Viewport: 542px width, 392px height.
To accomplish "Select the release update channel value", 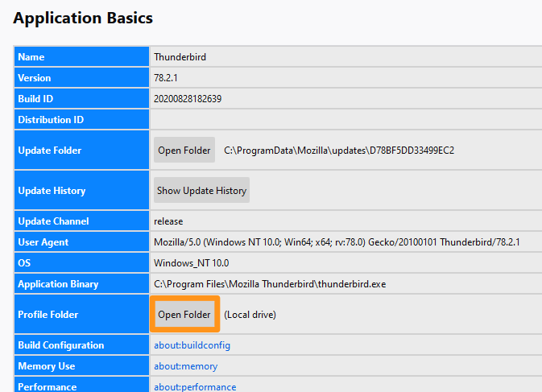I will click(168, 221).
